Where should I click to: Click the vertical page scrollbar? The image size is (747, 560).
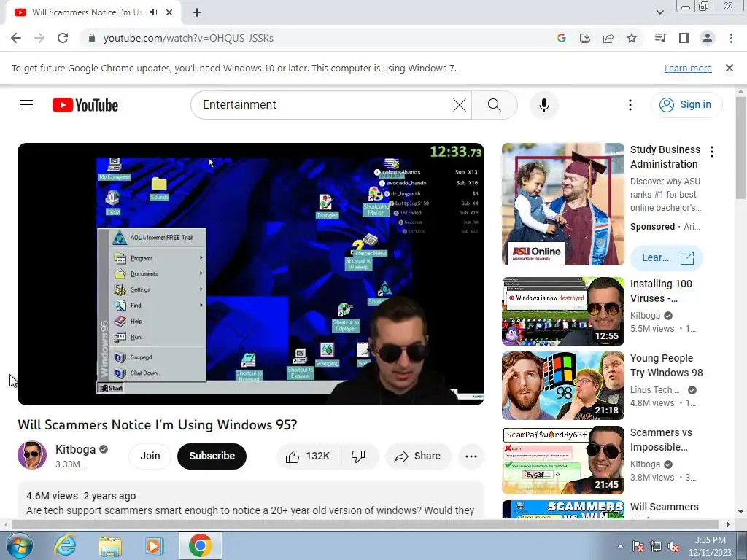[741, 147]
